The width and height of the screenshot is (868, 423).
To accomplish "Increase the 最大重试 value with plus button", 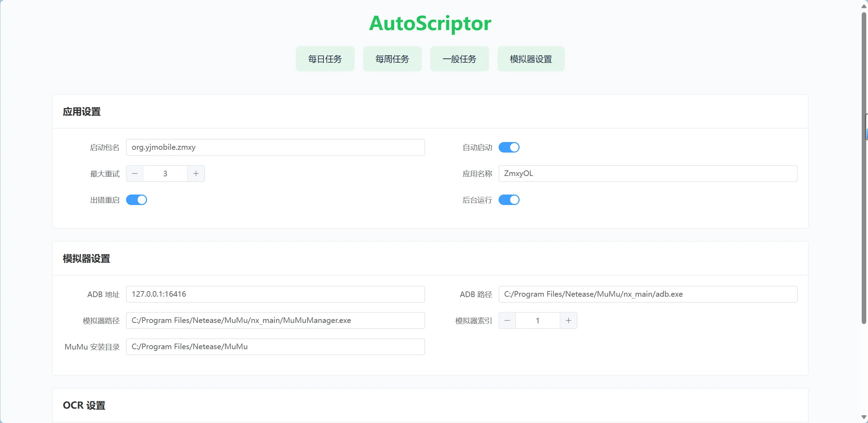I will 196,174.
